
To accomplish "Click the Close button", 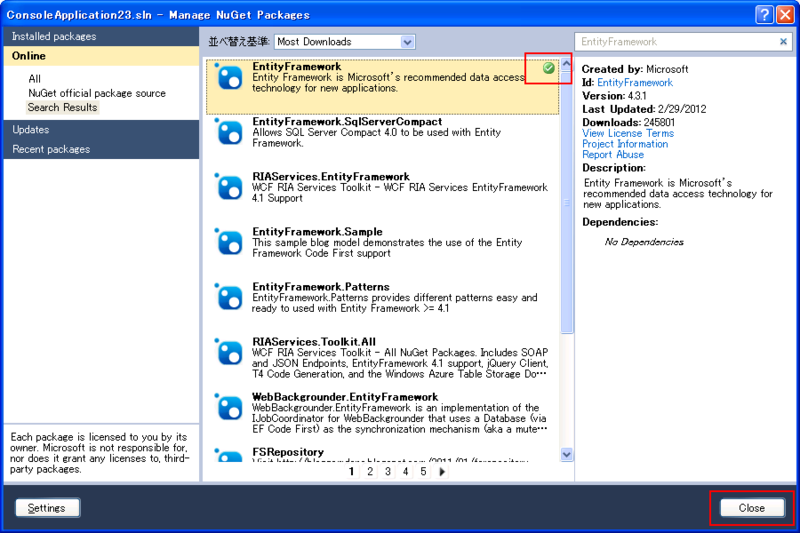I will click(x=752, y=508).
